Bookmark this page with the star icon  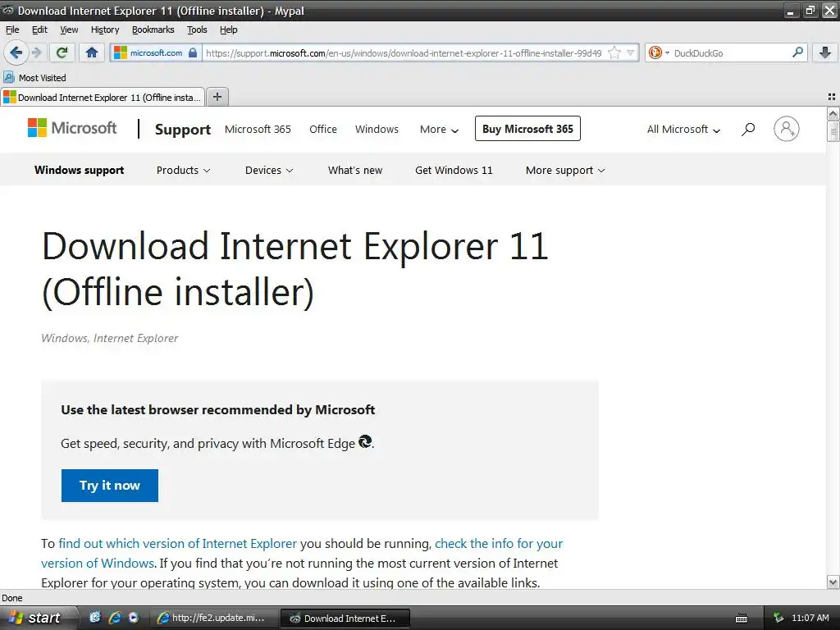614,52
